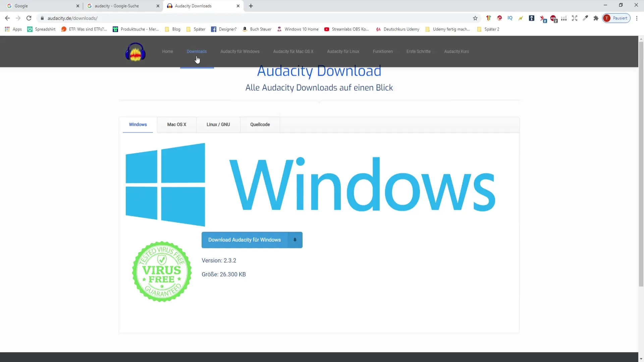Click the Version: 2.3.2 text
Screen dimensions: 644x362
pos(219,260)
